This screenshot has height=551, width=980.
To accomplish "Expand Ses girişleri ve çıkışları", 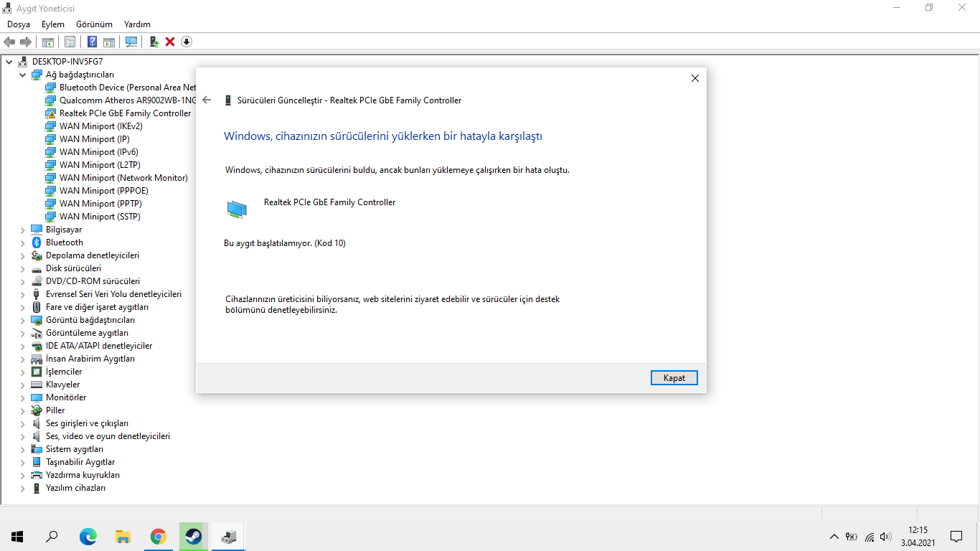I will tap(22, 423).
